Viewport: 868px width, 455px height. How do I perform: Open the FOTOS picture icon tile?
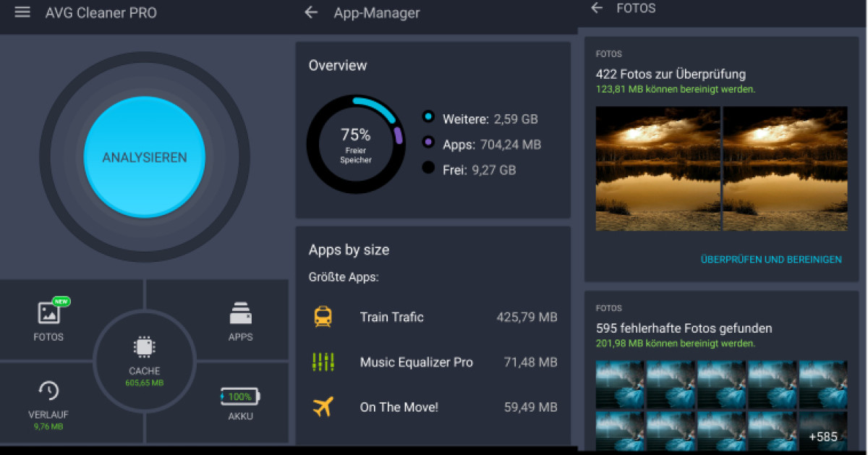tap(48, 312)
